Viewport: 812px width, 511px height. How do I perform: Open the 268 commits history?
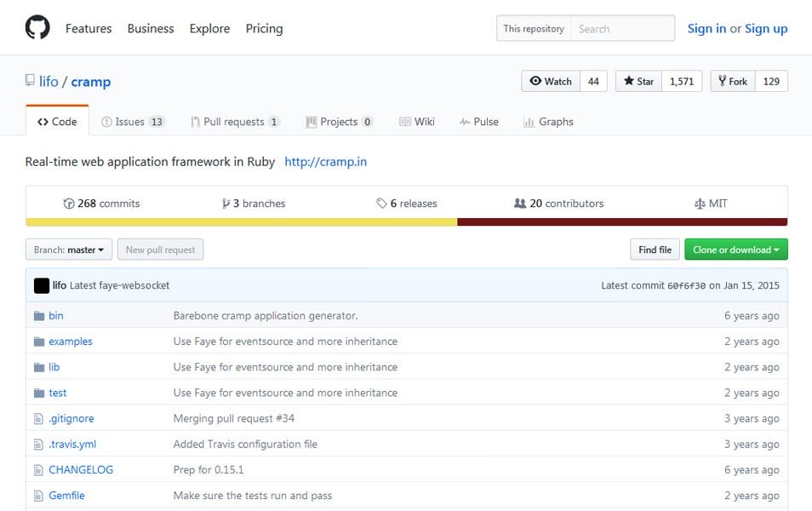[x=101, y=204]
